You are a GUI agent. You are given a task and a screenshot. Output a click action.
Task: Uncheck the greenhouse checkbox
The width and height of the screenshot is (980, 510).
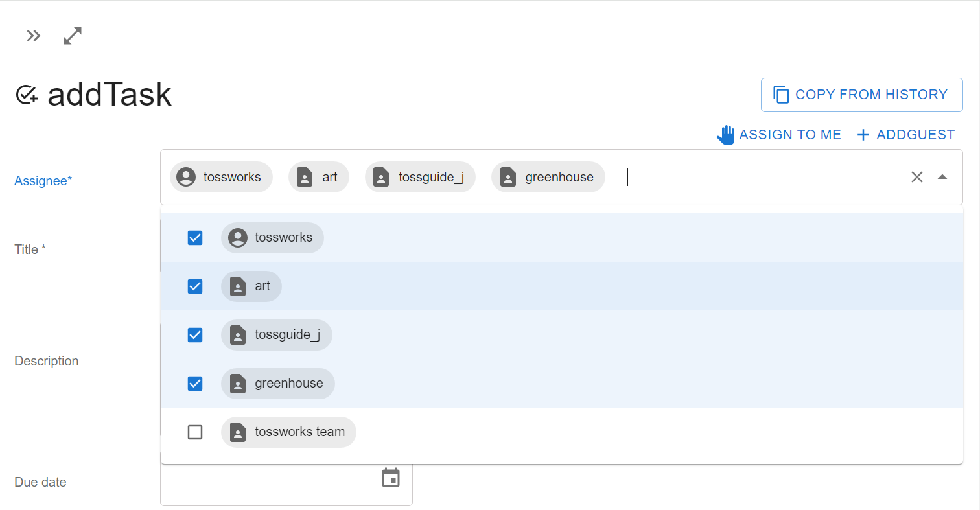tap(195, 384)
